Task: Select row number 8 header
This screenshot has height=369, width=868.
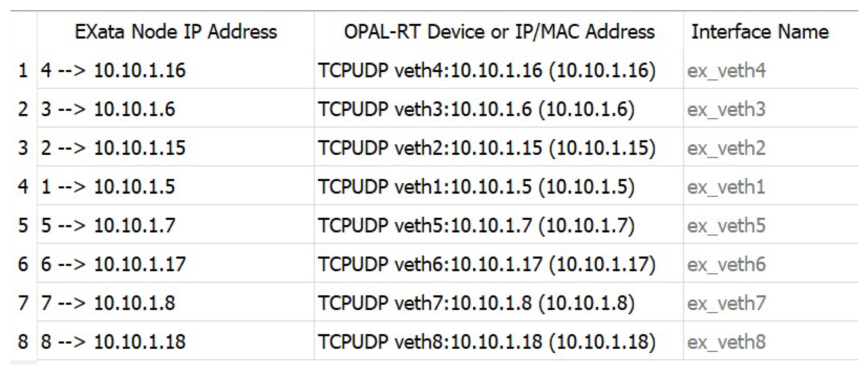Action: tap(23, 341)
